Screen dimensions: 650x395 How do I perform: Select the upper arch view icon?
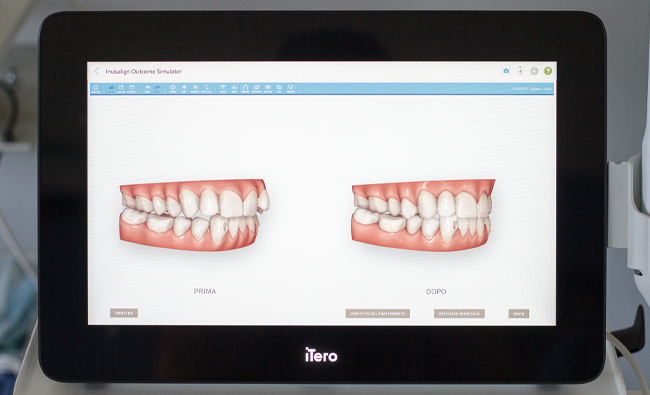[223, 88]
